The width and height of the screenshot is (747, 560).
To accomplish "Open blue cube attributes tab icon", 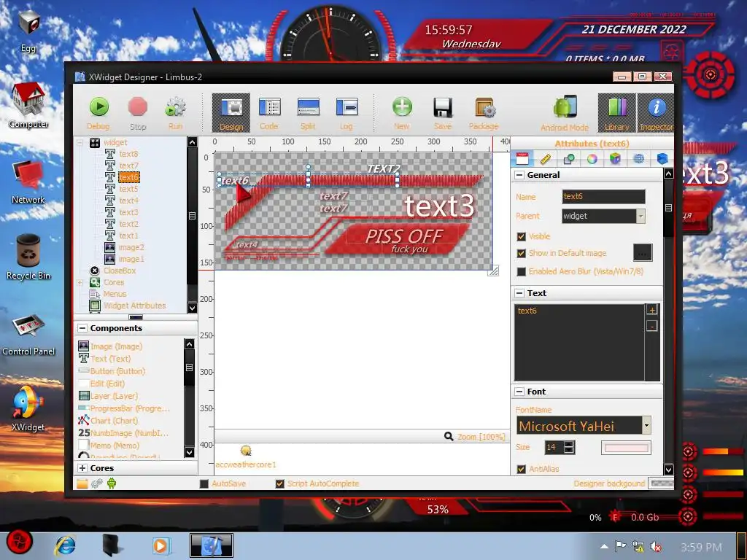I will [x=662, y=158].
